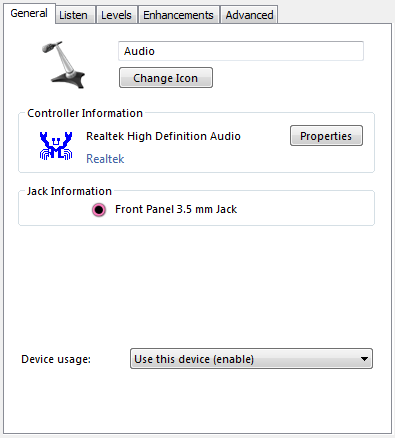This screenshot has width=395, height=438.
Task: Click the Jack Information group heading
Action: 69,191
